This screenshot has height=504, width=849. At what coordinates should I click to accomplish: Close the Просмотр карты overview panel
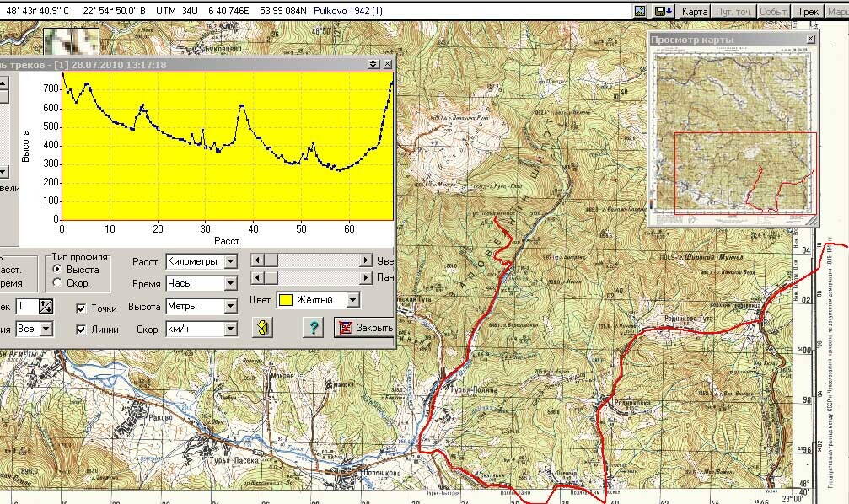(810, 40)
